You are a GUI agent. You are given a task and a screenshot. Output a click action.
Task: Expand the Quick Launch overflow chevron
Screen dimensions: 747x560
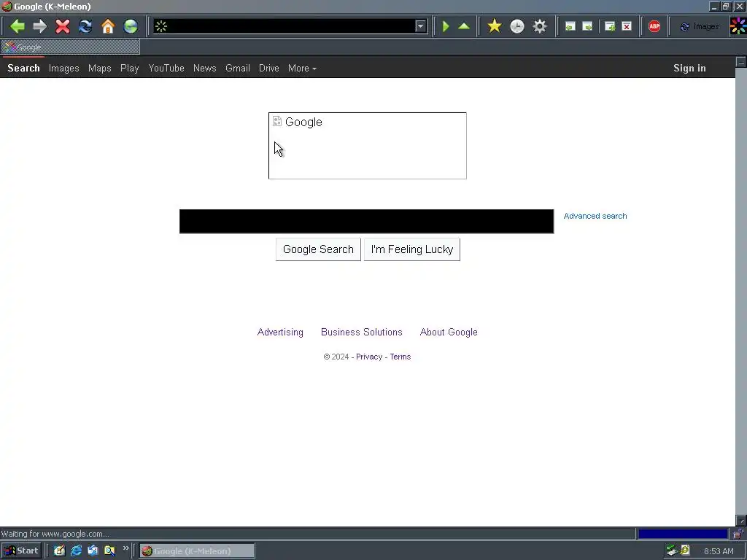tap(125, 548)
